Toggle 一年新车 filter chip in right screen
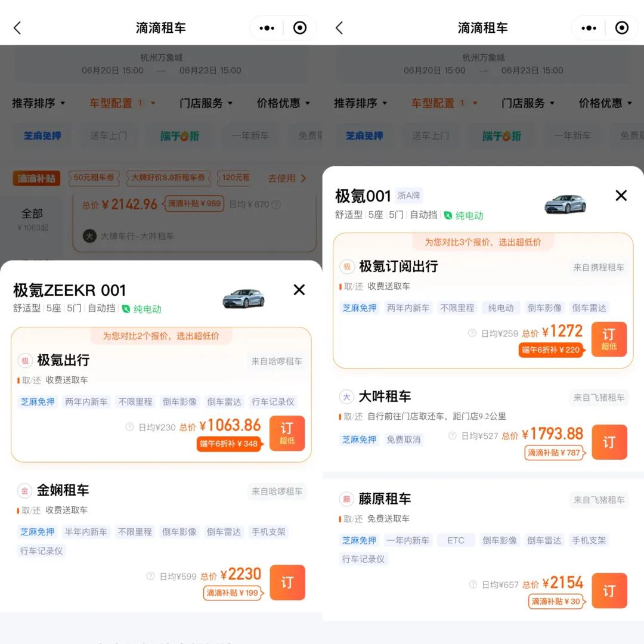644x644 pixels. tap(572, 135)
